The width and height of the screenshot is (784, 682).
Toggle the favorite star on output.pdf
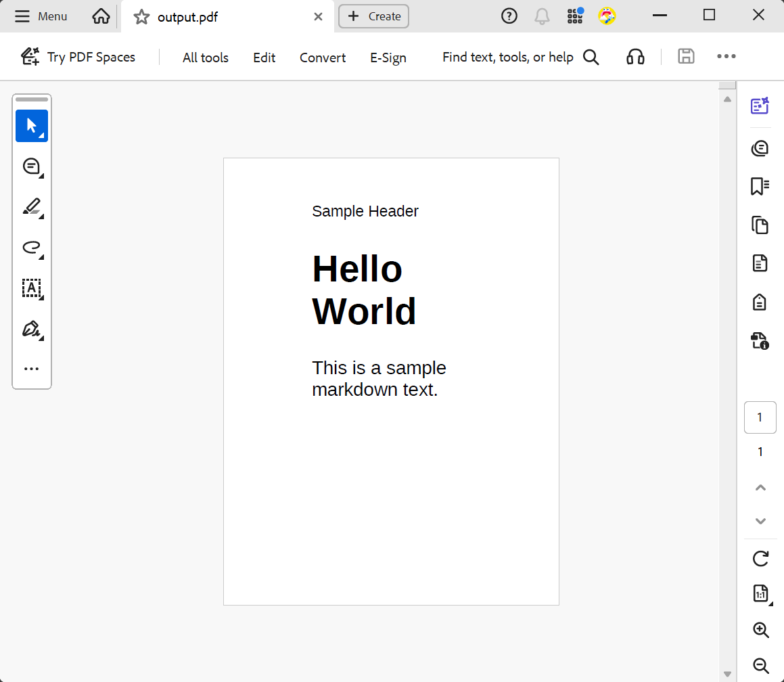point(141,16)
